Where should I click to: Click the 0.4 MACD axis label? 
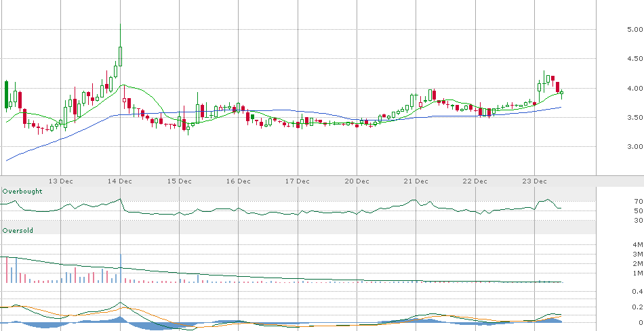tap(637, 292)
